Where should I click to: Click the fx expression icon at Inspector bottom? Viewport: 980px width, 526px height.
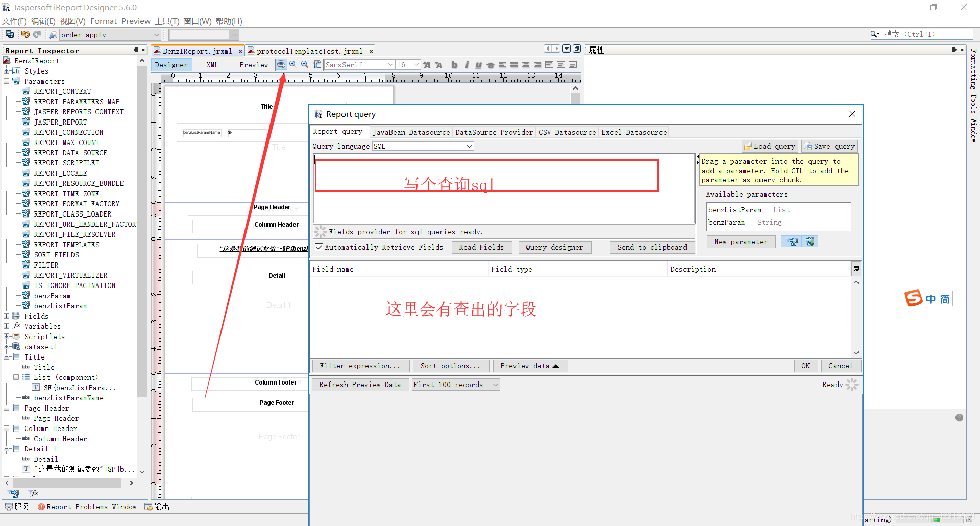[34, 493]
